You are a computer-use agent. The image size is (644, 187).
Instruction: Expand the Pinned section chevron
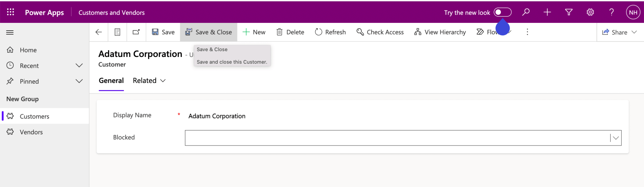point(79,81)
